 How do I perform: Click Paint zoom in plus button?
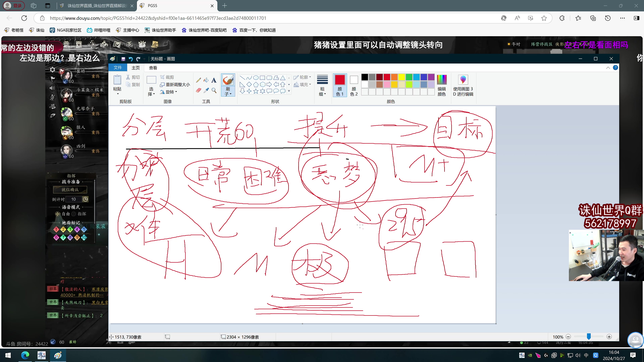click(609, 337)
